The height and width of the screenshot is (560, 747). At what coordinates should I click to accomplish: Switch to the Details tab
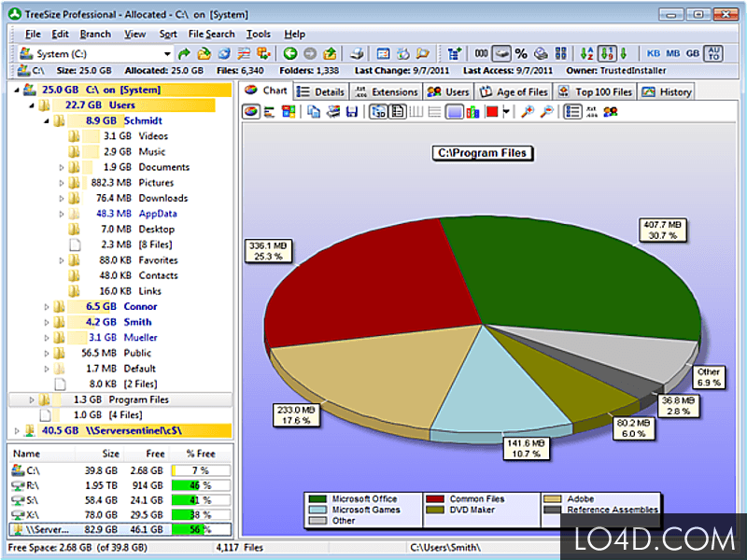[320, 91]
